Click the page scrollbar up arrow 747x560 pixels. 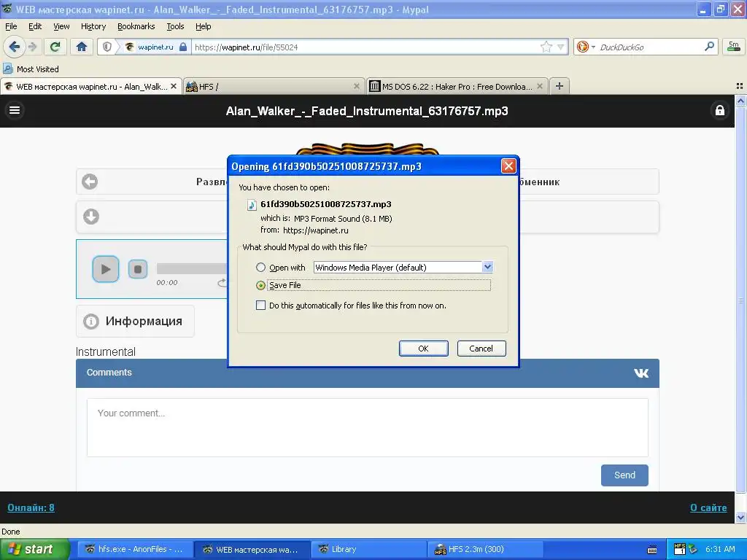tap(740, 101)
